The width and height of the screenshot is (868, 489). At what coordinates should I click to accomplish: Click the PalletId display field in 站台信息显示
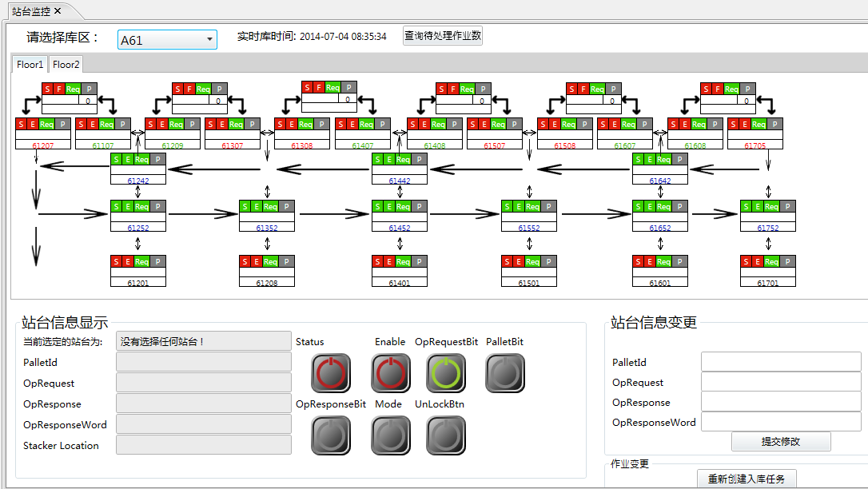pyautogui.click(x=204, y=362)
